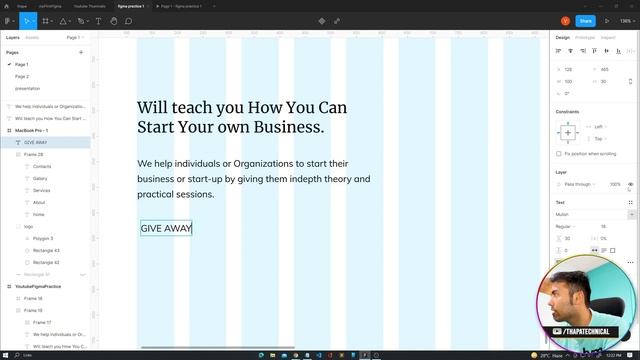Switch to the Youtube Thumbnails file tab

(89, 6)
